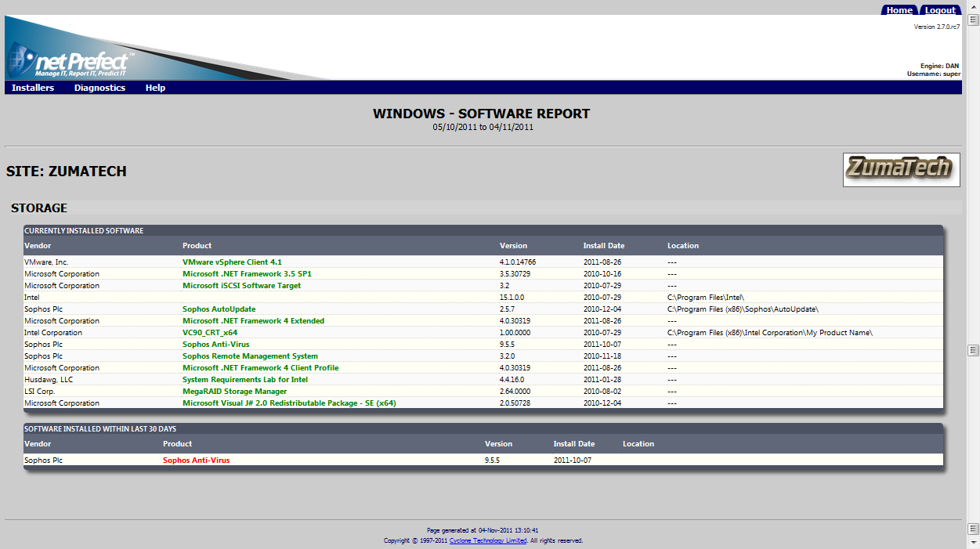Open the Diagnostics menu
980x549 pixels.
[x=99, y=88]
